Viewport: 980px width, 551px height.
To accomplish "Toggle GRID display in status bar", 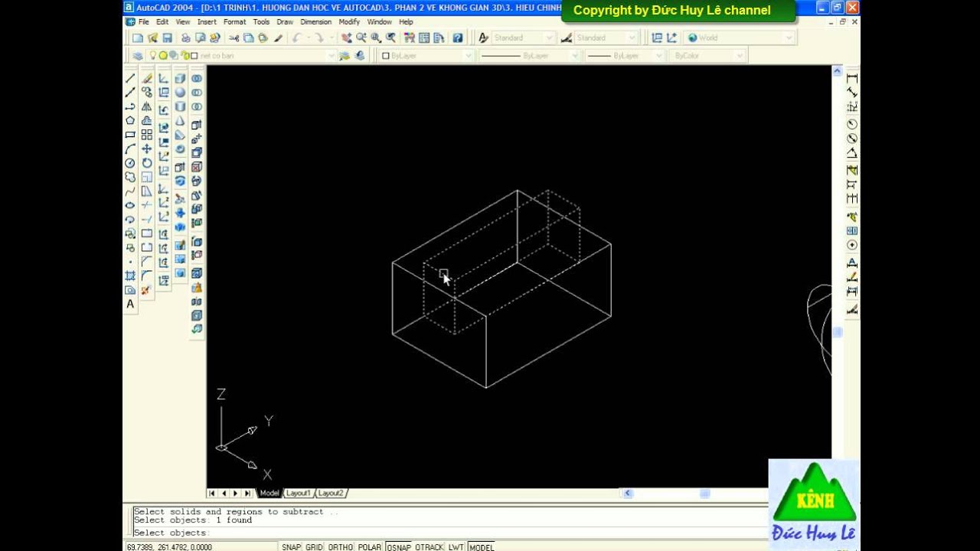I will [314, 546].
